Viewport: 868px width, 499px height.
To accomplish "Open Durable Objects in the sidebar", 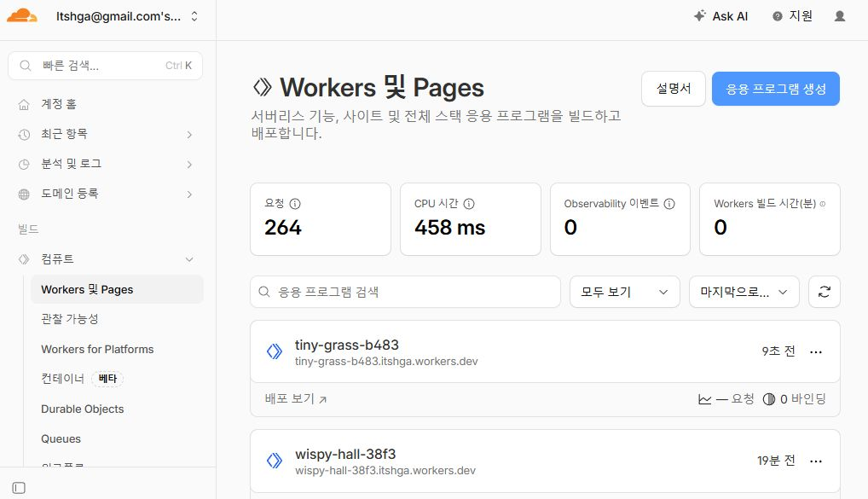I will pyautogui.click(x=83, y=409).
